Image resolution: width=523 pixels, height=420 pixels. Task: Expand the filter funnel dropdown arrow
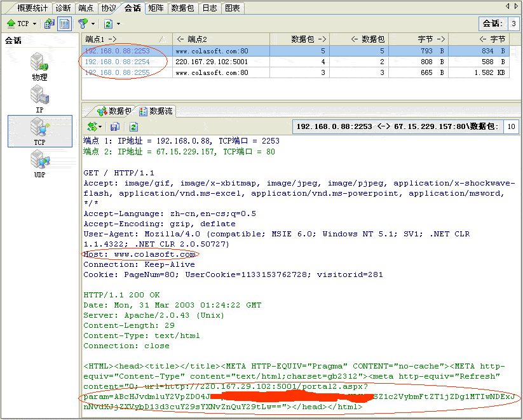(x=93, y=24)
